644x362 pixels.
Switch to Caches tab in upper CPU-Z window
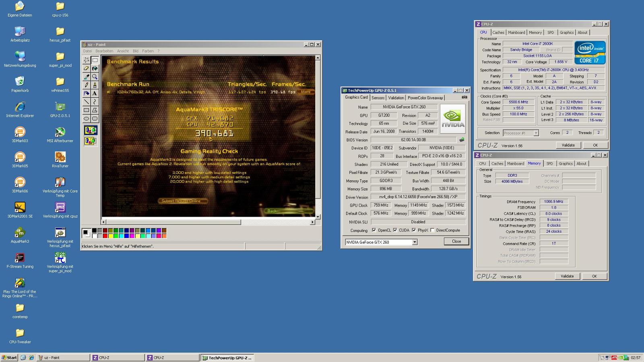pyautogui.click(x=498, y=33)
